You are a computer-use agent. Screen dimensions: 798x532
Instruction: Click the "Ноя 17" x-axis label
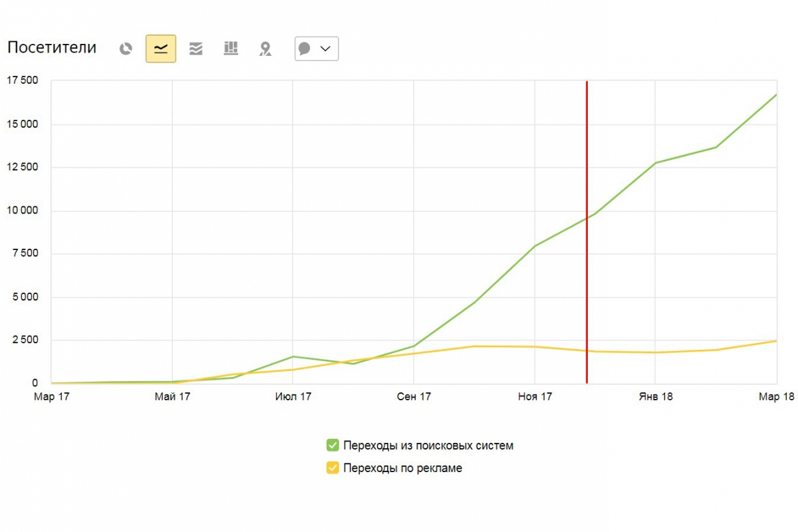click(x=535, y=397)
